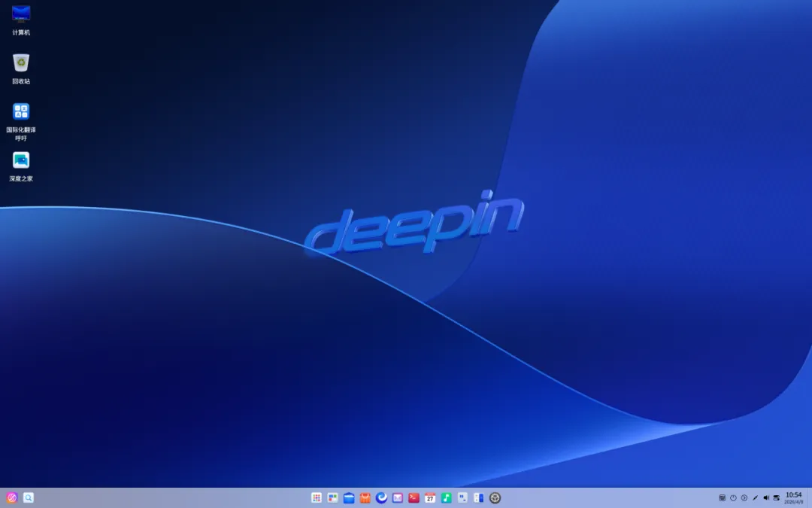Select the 深度之家 desktop icon
This screenshot has height=508, width=812.
21,166
